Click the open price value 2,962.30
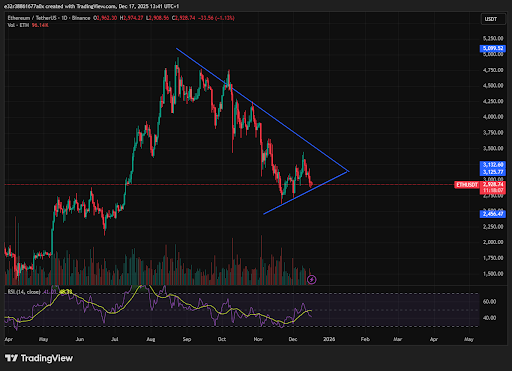Screen dimensions: 512x371 click(106, 18)
